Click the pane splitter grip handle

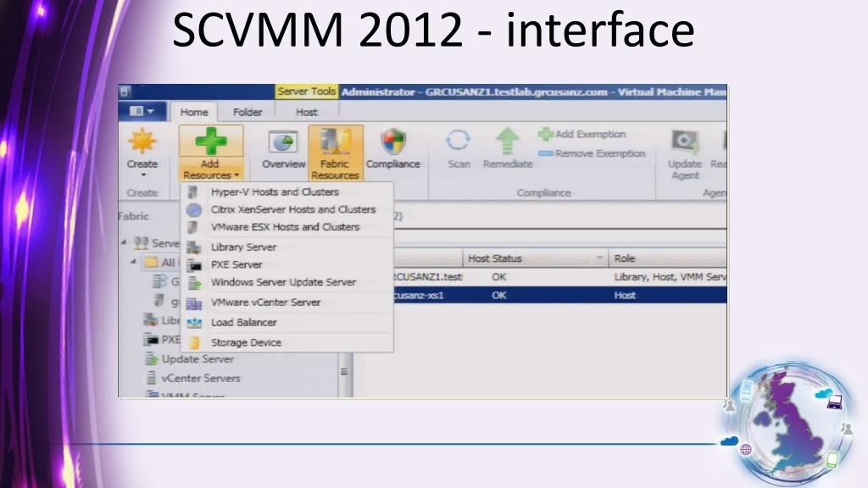coord(344,372)
